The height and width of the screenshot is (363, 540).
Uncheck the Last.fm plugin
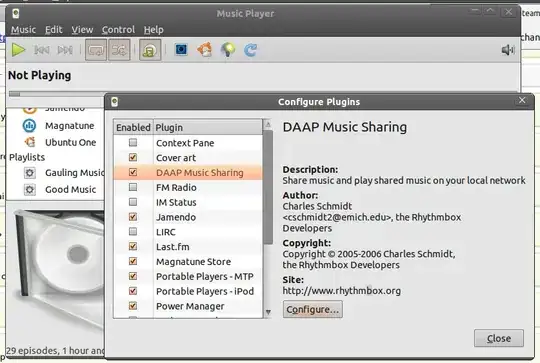click(x=133, y=246)
